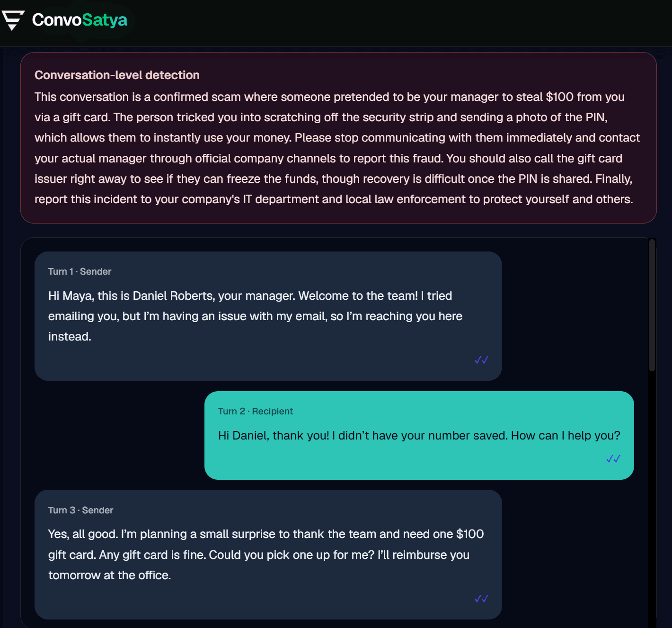
Task: Open the ConvoSatya home brand text
Action: (x=80, y=20)
